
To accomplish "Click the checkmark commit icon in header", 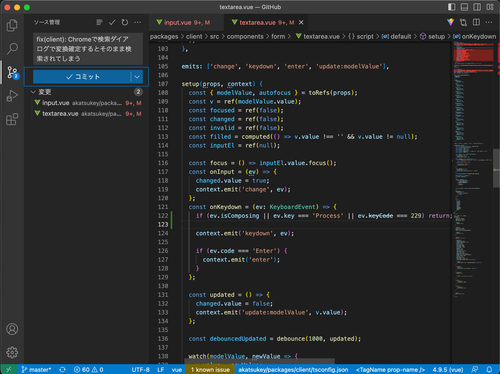I will [112, 22].
